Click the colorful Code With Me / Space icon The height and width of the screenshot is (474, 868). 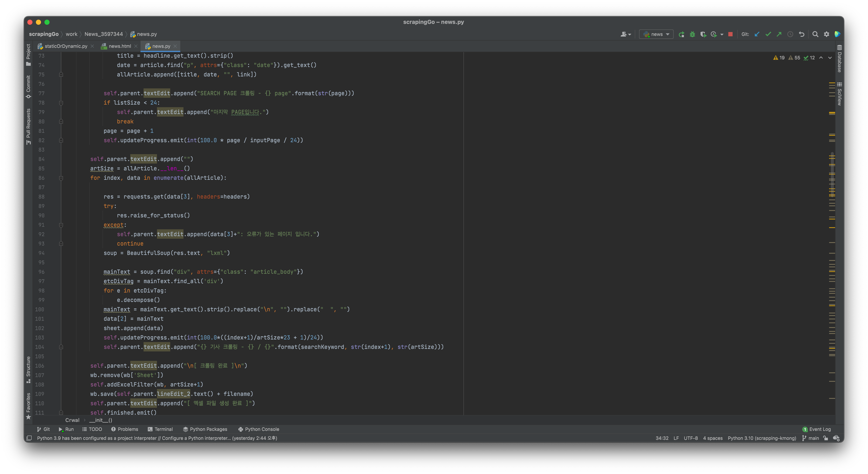(837, 34)
